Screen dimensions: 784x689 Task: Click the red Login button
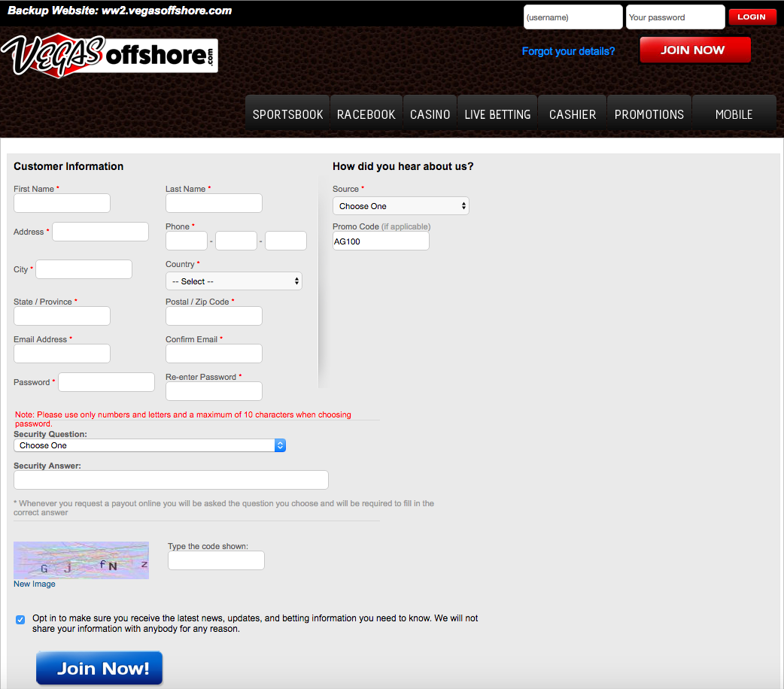pyautogui.click(x=752, y=17)
